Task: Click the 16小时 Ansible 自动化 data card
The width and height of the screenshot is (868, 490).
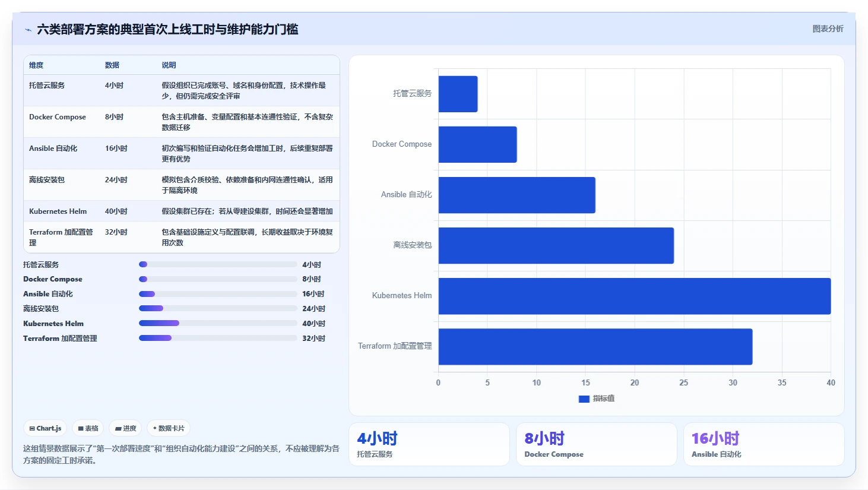Action: (764, 444)
